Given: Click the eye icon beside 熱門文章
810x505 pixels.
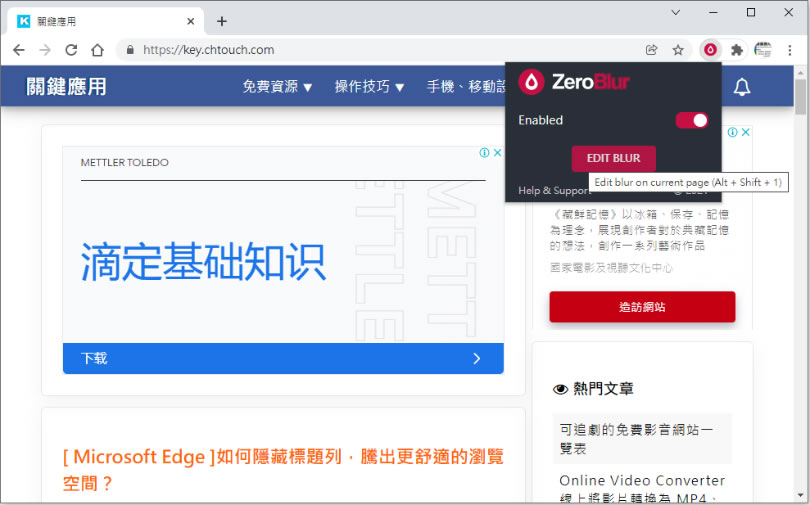Looking at the screenshot, I should tap(560, 389).
